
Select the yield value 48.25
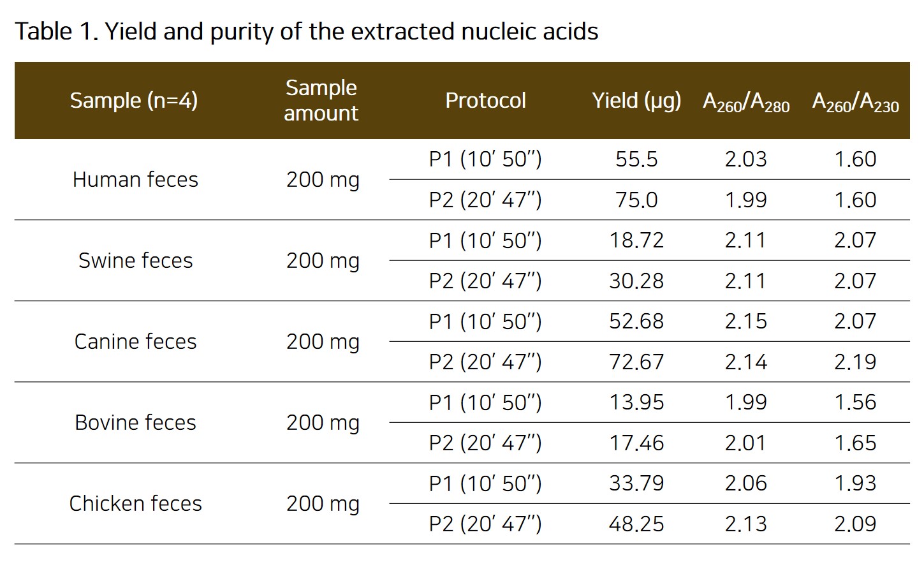click(x=636, y=524)
